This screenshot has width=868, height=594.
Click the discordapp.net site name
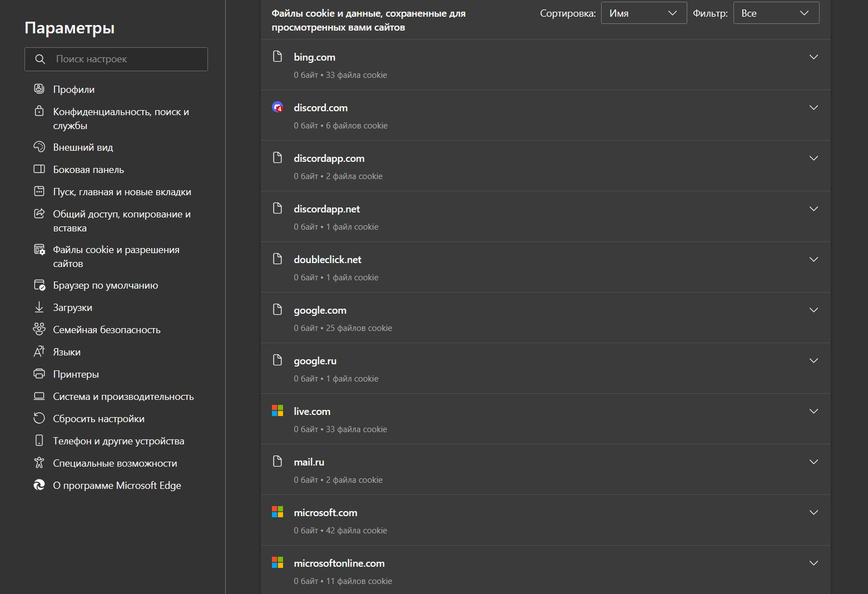coord(327,209)
